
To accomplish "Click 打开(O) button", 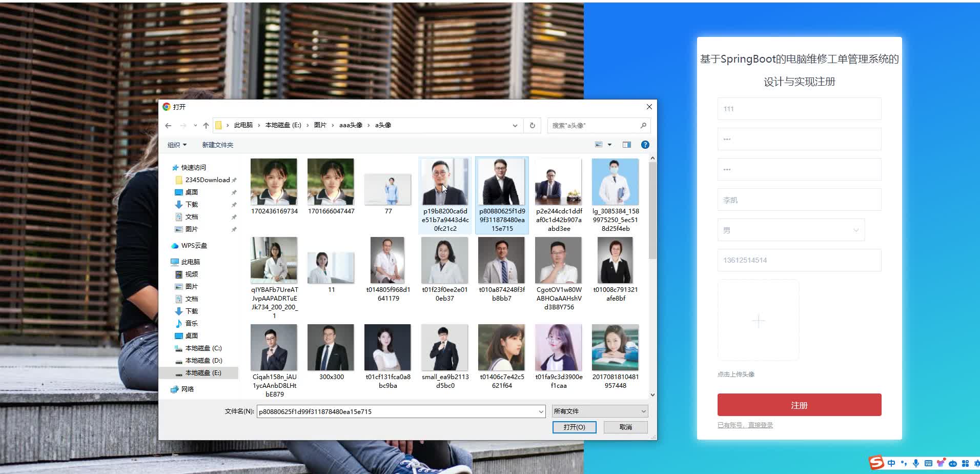I will coord(574,427).
